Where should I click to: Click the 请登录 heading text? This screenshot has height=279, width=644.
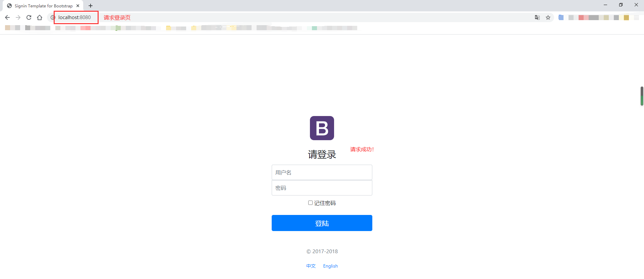[x=322, y=154]
